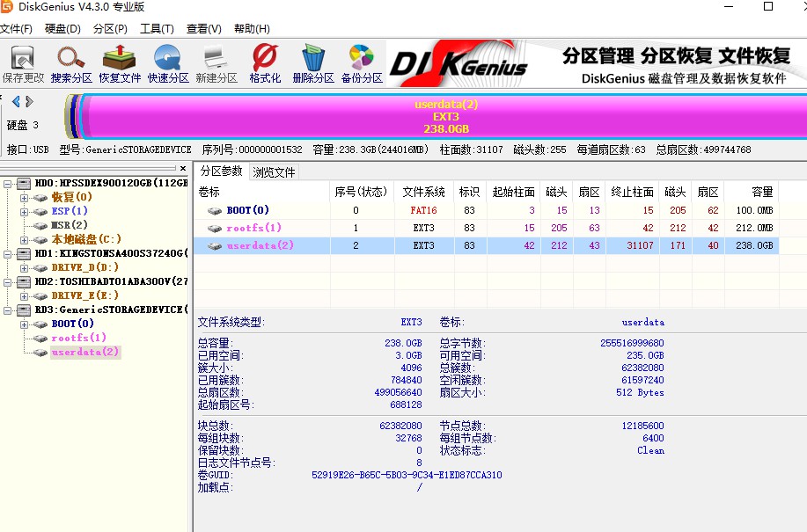Collapse the HD1 KINGSTON disk node
This screenshot has width=807, height=532.
(x=7, y=254)
